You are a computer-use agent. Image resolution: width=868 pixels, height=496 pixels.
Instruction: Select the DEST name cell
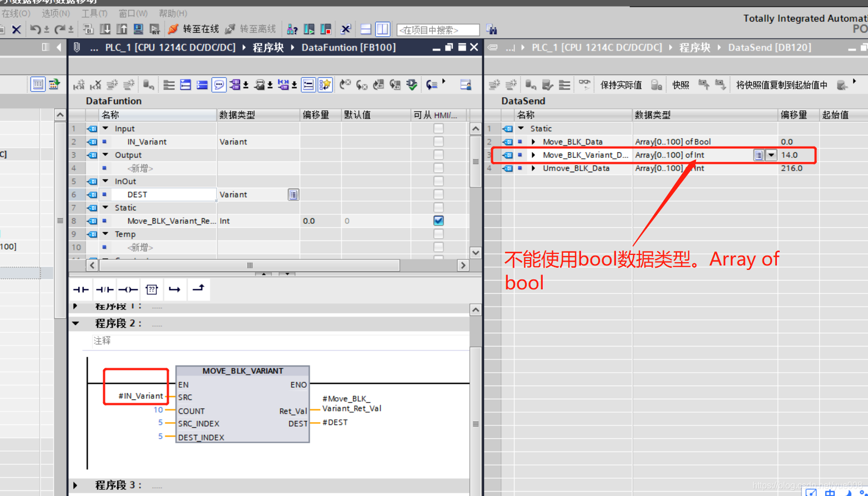point(164,194)
